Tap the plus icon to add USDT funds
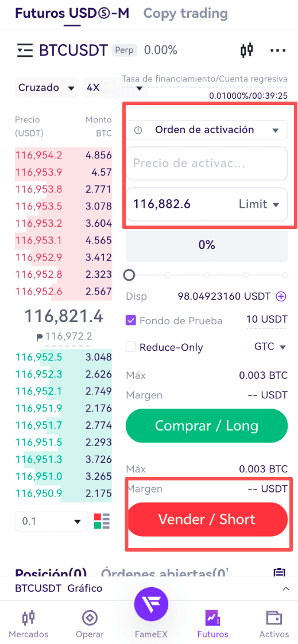The height and width of the screenshot is (644, 298). (281, 296)
